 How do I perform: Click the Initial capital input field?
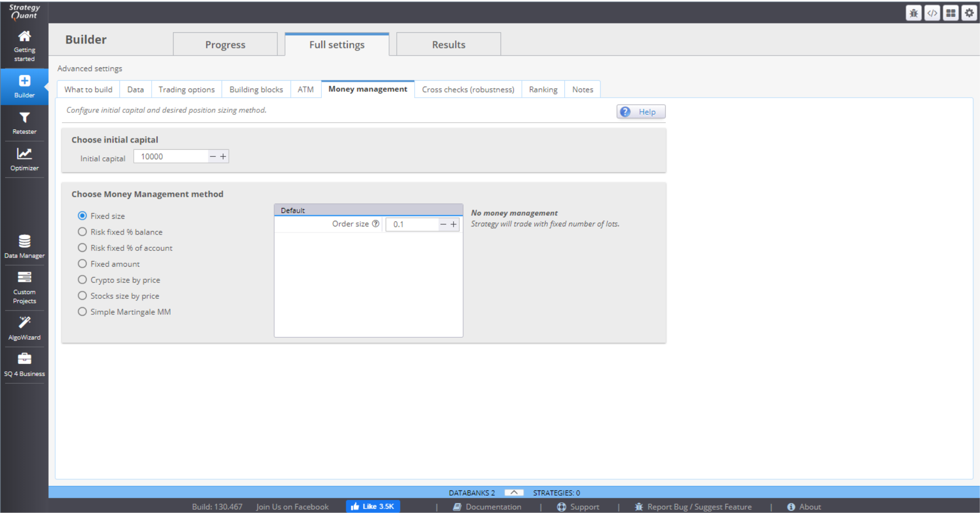click(171, 156)
